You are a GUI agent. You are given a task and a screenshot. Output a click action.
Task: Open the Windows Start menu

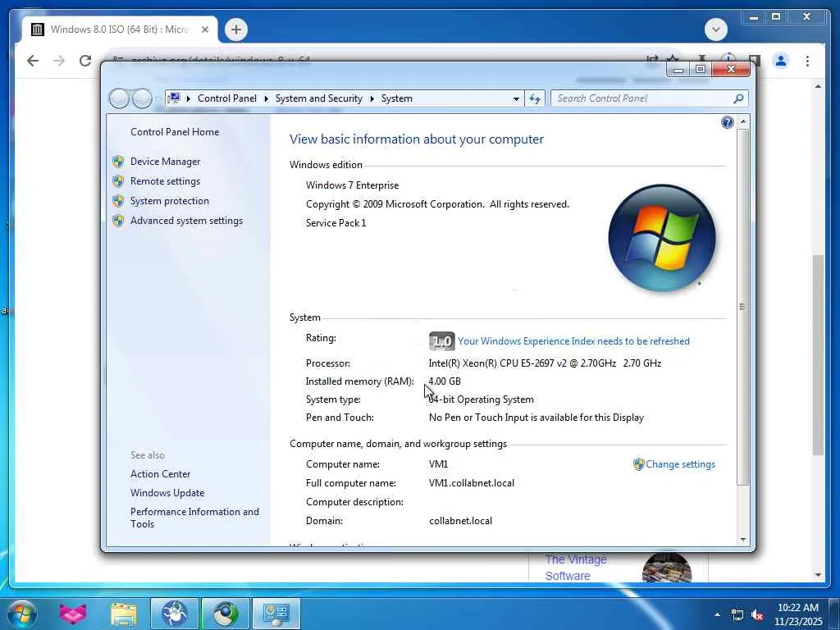(21, 614)
